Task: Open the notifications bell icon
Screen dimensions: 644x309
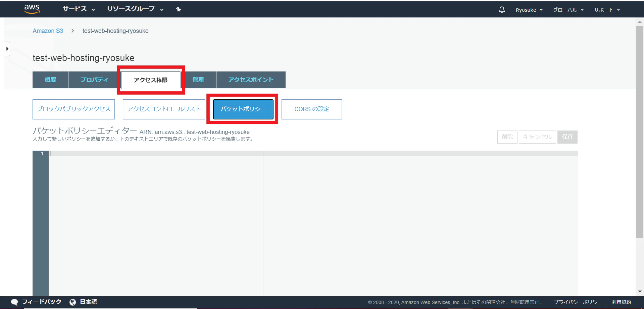Action: coord(502,10)
